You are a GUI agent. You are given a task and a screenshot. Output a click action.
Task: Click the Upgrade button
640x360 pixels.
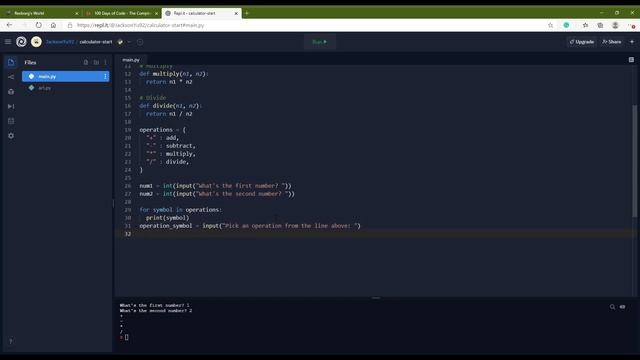point(582,42)
